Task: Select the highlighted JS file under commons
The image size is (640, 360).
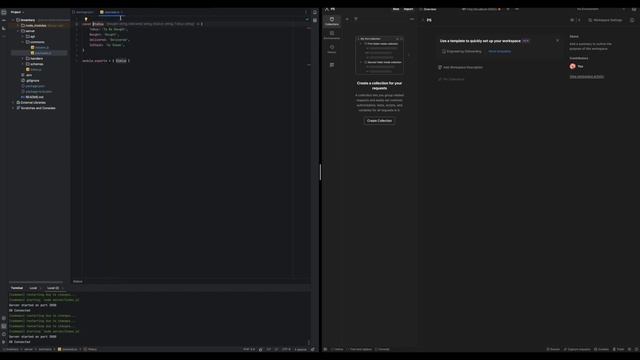Action: coord(41,53)
